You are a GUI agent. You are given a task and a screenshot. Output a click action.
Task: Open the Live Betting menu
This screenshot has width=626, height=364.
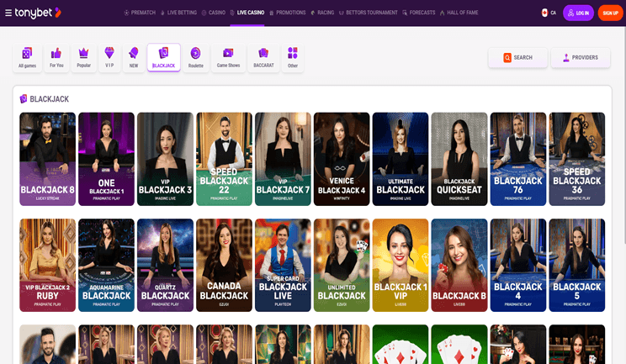click(178, 13)
